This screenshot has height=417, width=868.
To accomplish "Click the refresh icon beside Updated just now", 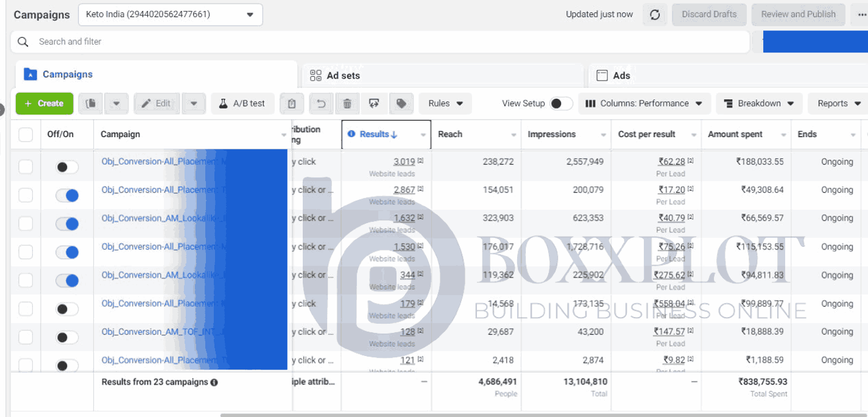I will pos(655,15).
